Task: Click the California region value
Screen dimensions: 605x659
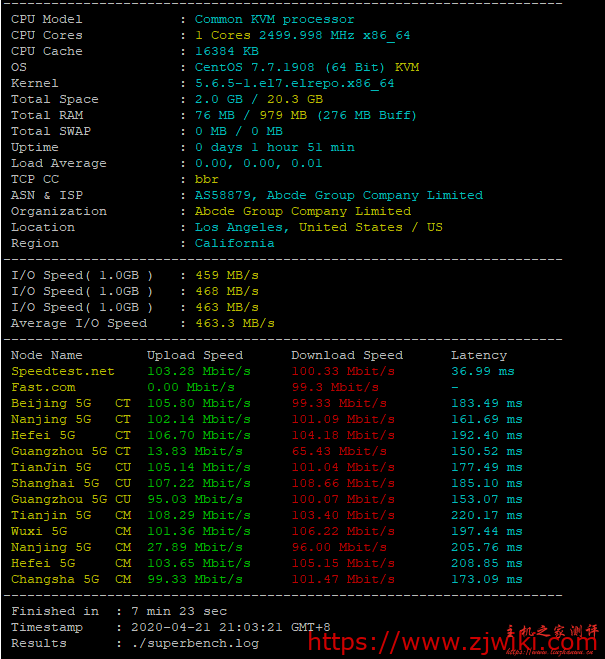Action: (x=234, y=243)
